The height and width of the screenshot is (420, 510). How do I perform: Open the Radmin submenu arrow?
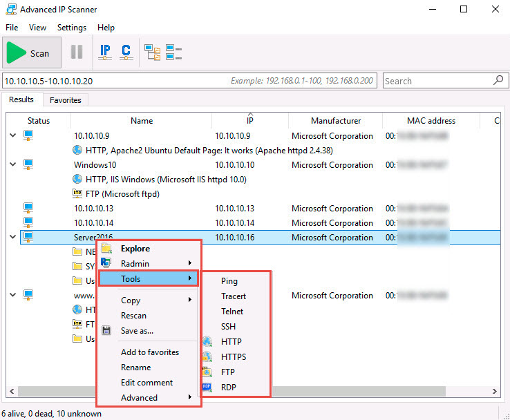(190, 263)
